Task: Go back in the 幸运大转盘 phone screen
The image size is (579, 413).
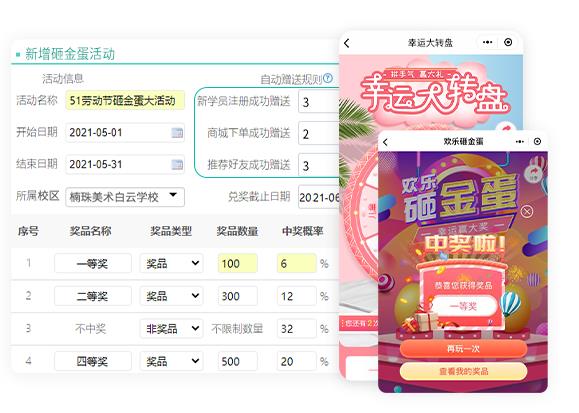Action: [346, 43]
